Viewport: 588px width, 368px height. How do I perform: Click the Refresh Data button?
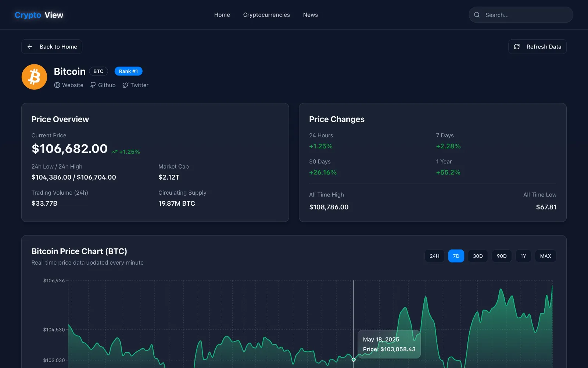point(537,47)
